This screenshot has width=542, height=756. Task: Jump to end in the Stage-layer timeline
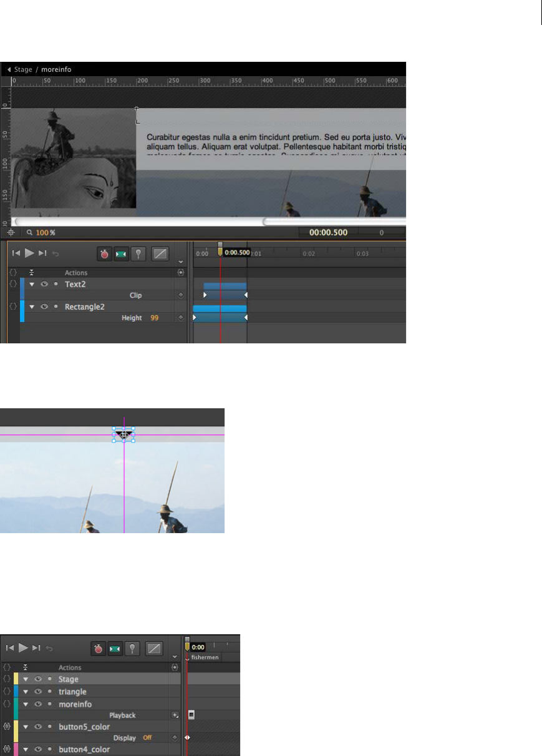tap(36, 647)
